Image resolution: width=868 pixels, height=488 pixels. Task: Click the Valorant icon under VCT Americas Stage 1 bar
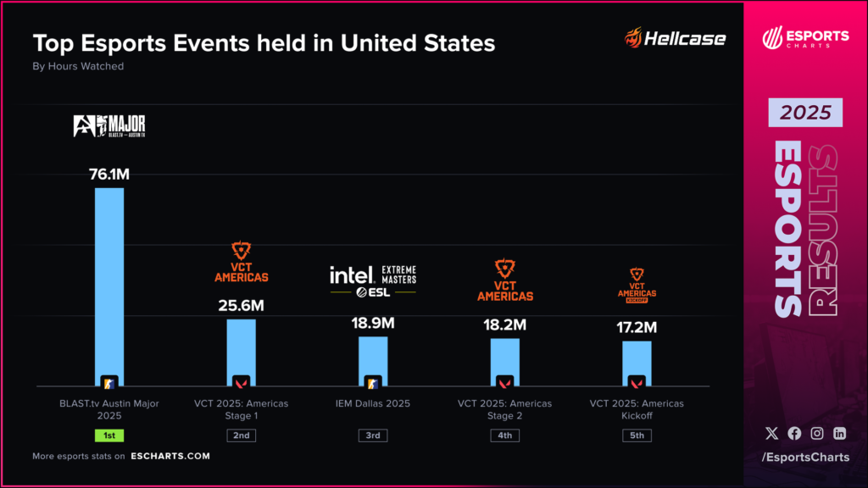[241, 381]
